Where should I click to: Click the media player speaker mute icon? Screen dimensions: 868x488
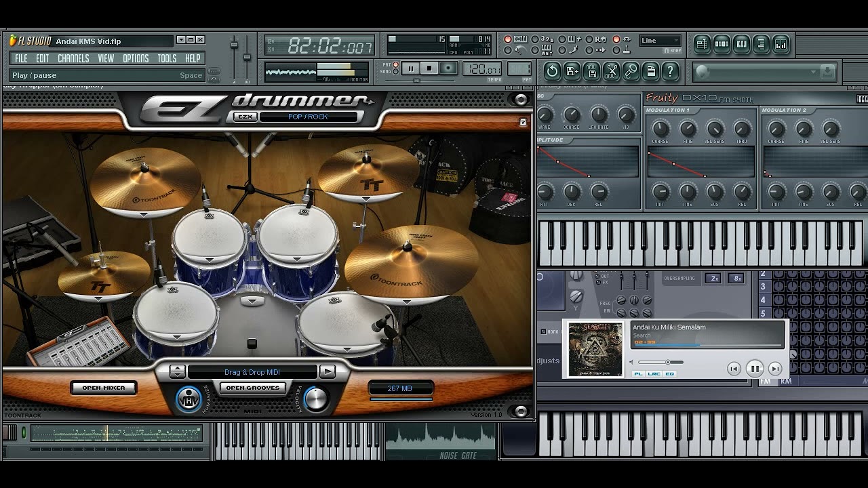(631, 362)
